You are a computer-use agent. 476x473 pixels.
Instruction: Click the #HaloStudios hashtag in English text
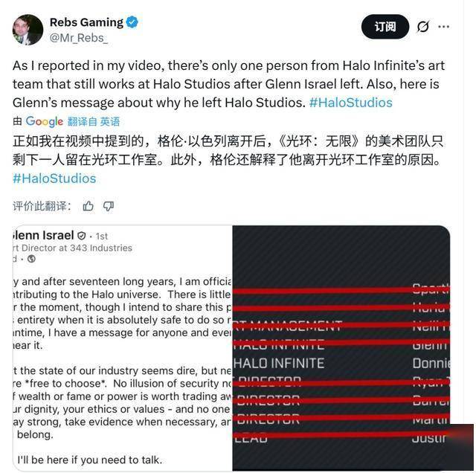[350, 103]
